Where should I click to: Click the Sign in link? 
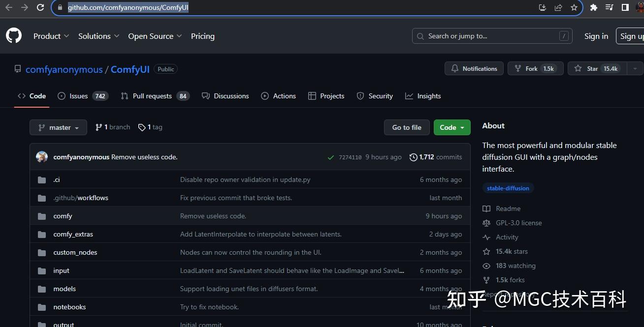(x=596, y=36)
